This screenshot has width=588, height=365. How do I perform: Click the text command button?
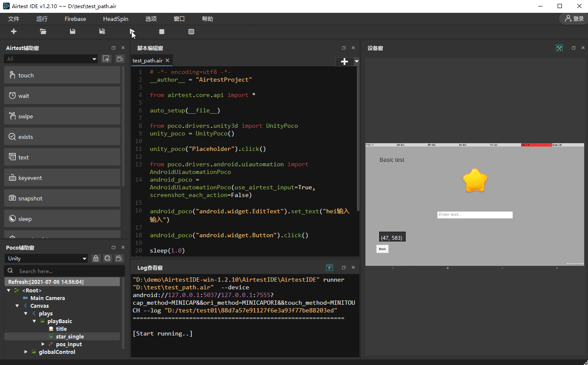(62, 157)
